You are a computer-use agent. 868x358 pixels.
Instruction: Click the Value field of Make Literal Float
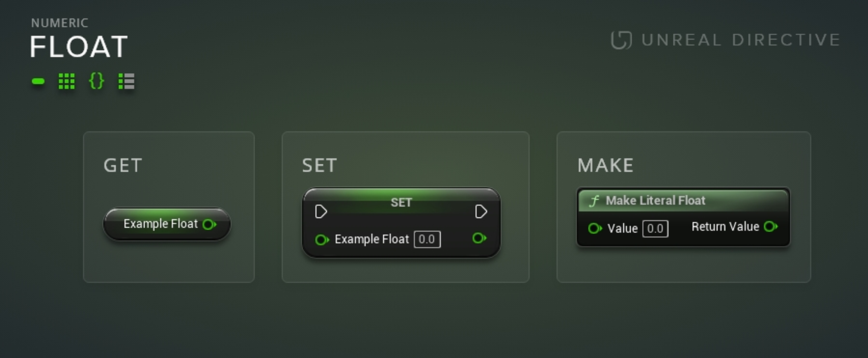point(655,229)
